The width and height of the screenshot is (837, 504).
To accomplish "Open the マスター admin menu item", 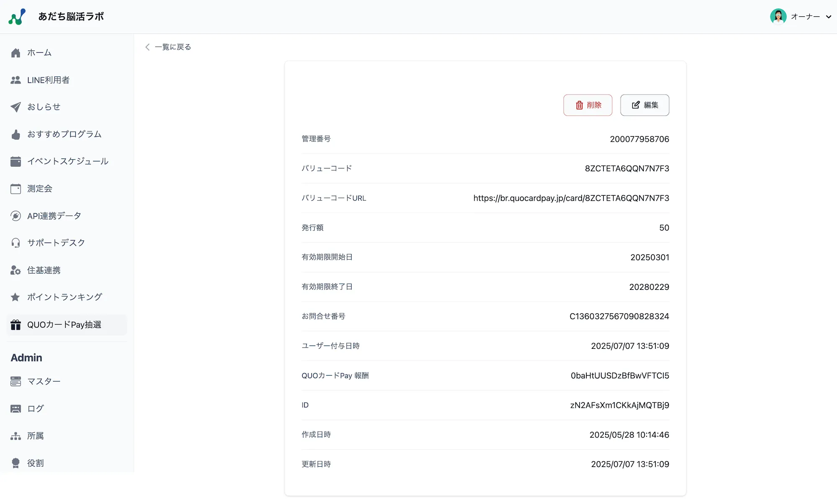I will pos(44,381).
